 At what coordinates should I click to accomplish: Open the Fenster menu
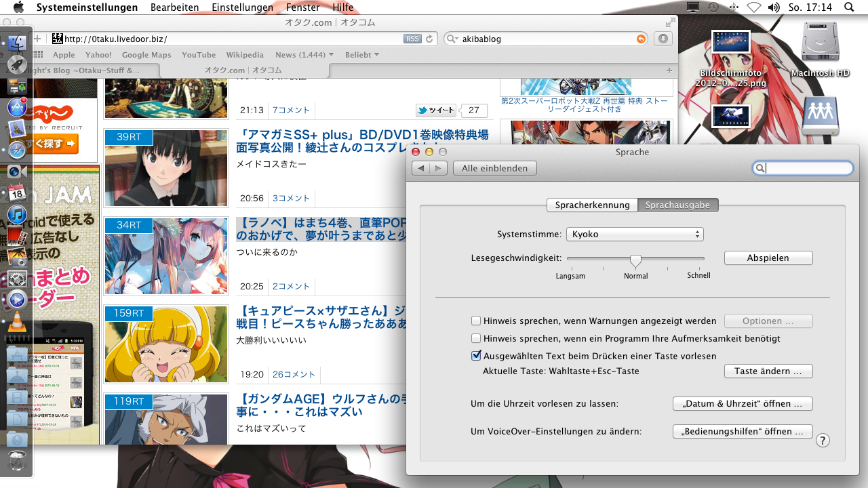coord(303,7)
